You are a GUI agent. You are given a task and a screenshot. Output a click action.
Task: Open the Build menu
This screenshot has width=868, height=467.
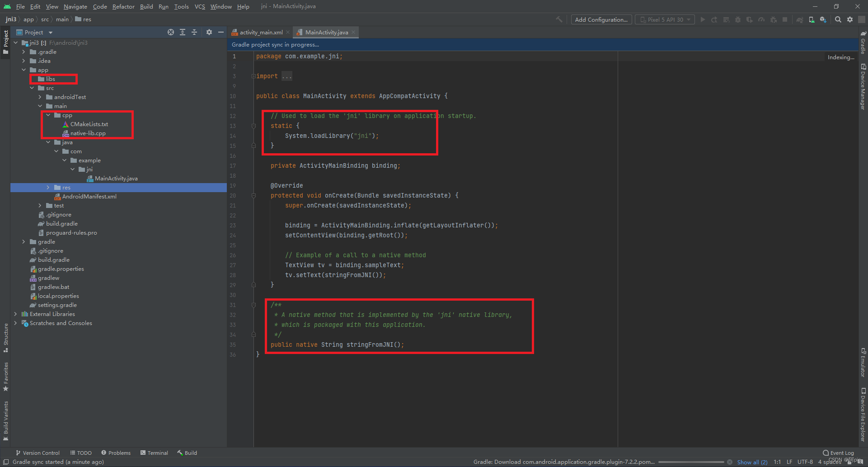point(146,6)
